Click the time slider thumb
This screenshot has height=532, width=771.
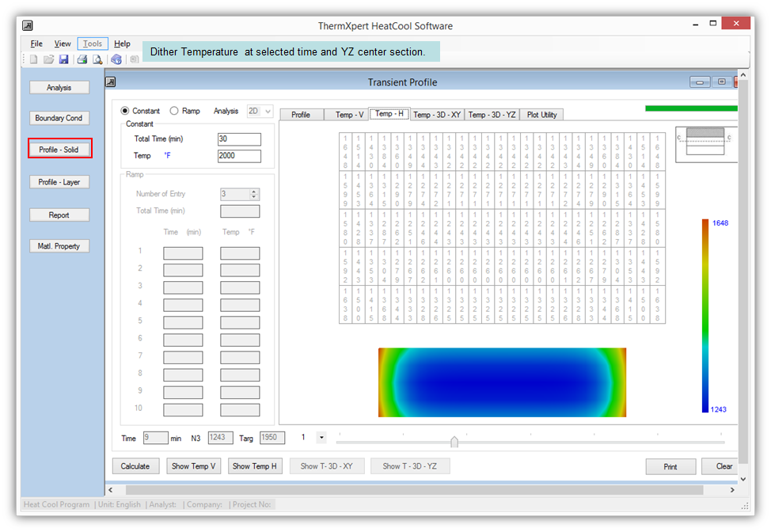(x=454, y=442)
